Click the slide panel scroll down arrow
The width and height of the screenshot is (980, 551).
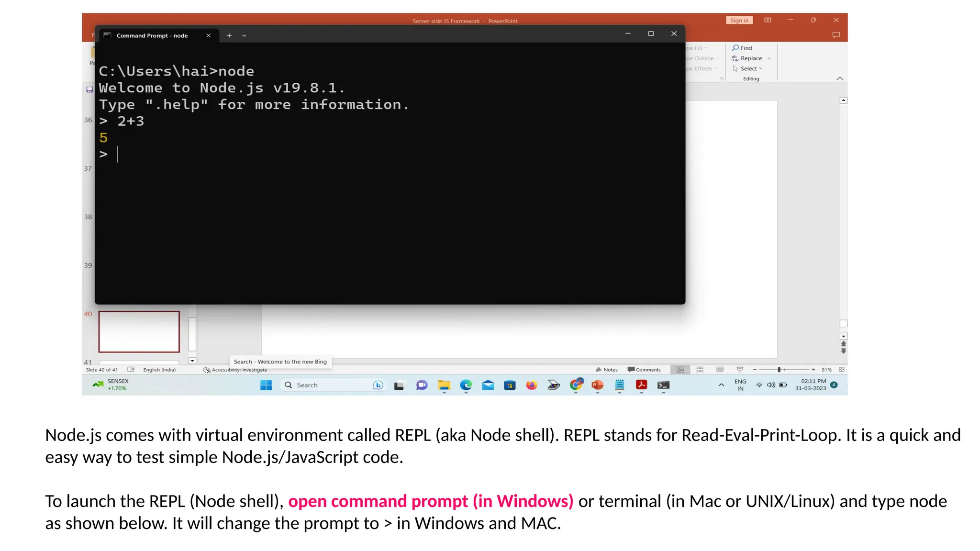click(192, 361)
